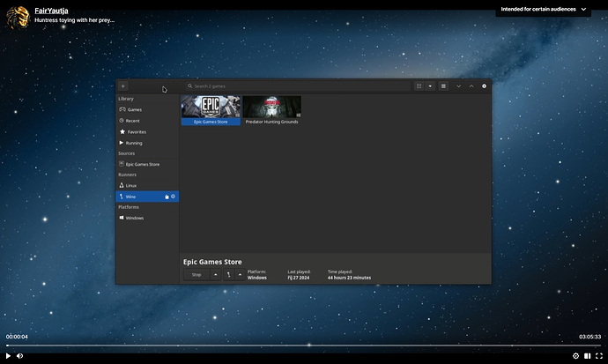The width and height of the screenshot is (608, 364).
Task: Play the video
Action: (x=8, y=355)
